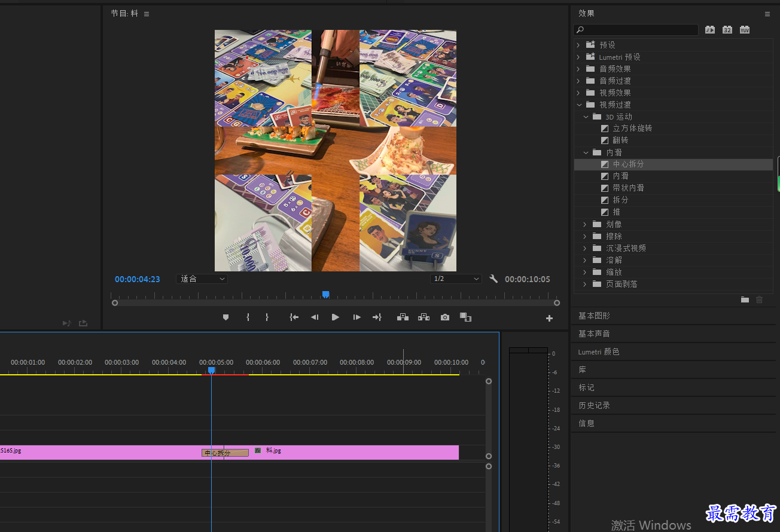This screenshot has width=780, height=532.
Task: Expand the 划像 folder
Action: coord(585,224)
